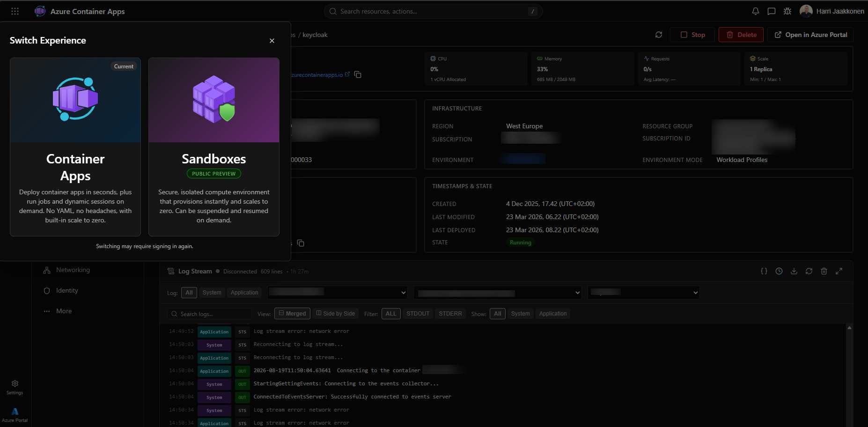Click the azurecontainerapps.io application link
Viewport: 868px width, 427px height.
click(x=317, y=75)
